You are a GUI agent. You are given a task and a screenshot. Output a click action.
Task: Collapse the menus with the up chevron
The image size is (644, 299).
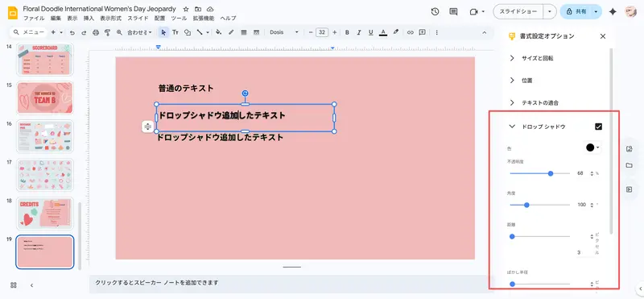(484, 32)
